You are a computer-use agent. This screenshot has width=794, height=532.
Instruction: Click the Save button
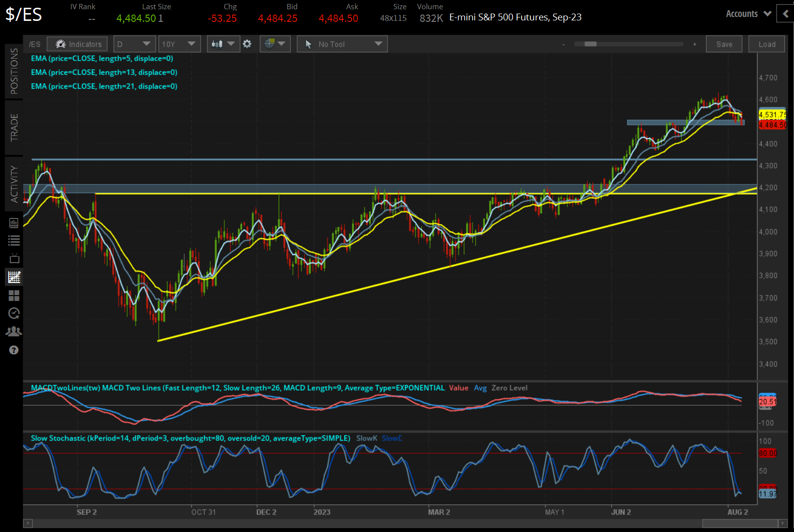(724, 44)
